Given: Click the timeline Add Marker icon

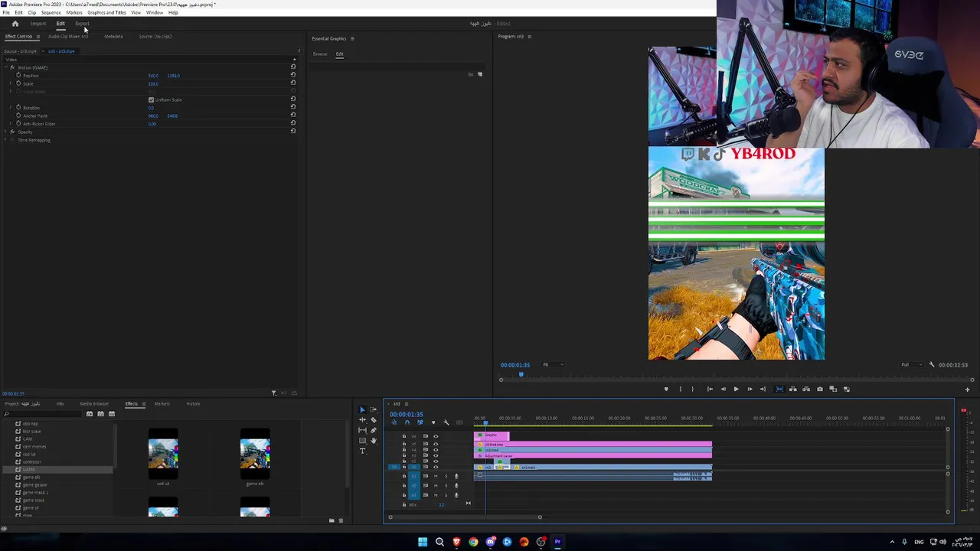Looking at the screenshot, I should (x=433, y=422).
